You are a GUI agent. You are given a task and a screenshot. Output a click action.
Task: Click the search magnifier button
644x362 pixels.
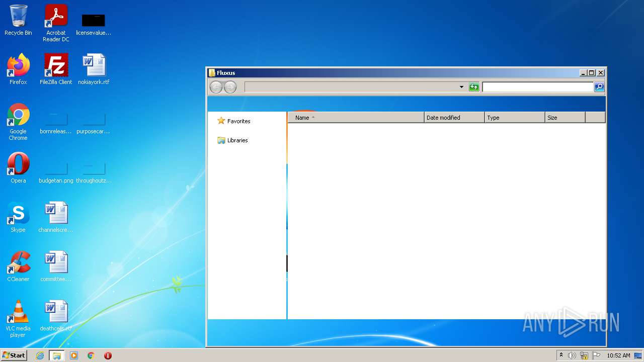599,87
